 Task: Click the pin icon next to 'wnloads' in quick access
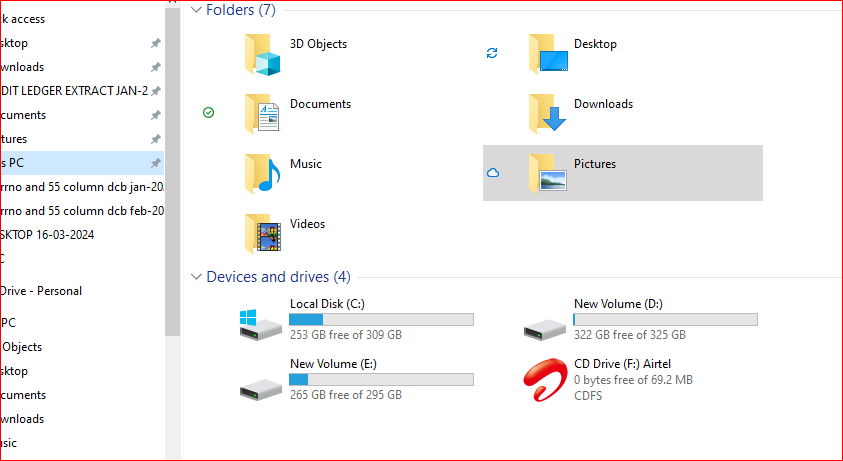(x=155, y=67)
